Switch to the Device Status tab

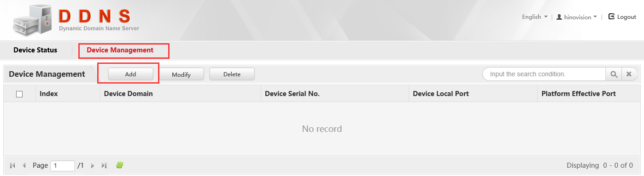35,50
